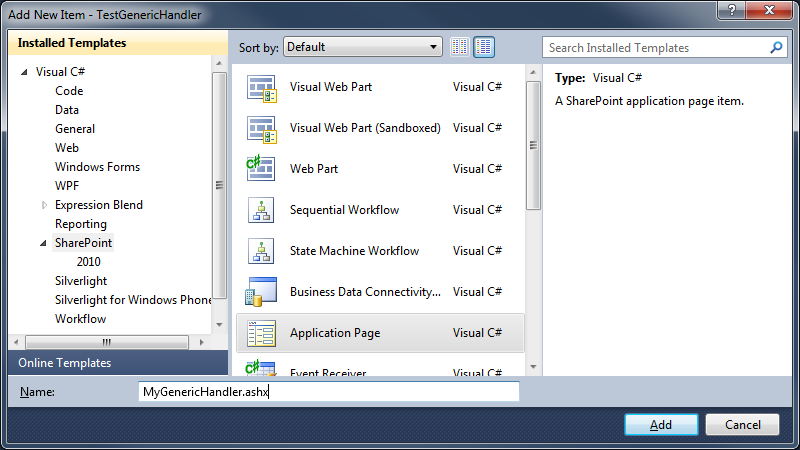This screenshot has width=800, height=450.
Task: Select Silverlight category in tree
Action: click(81, 281)
